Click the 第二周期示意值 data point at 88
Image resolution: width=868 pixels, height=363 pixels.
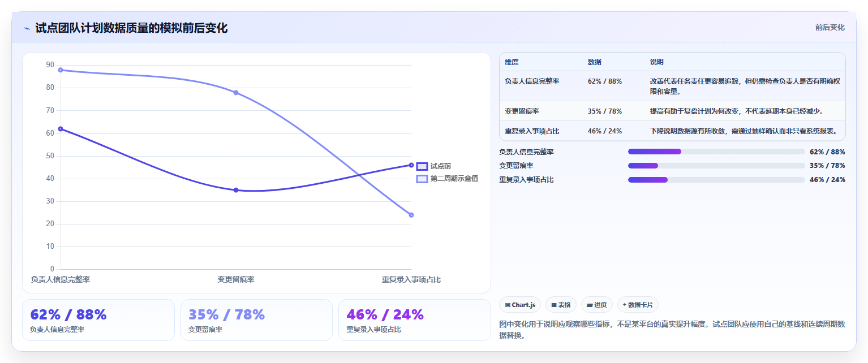click(61, 70)
